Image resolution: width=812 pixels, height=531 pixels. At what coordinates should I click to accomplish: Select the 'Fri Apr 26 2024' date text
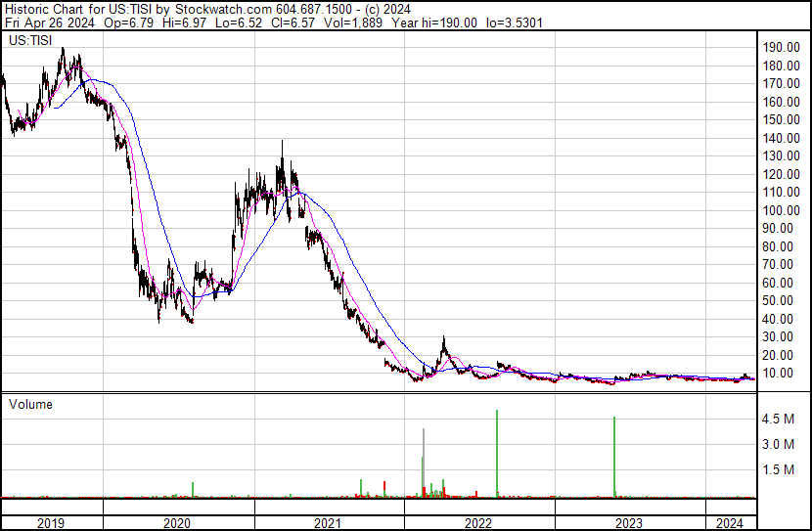50,22
